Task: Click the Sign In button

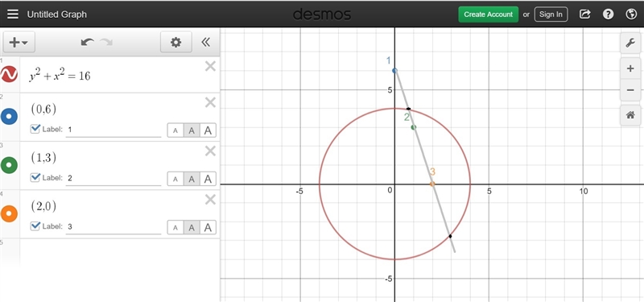Action: pyautogui.click(x=551, y=14)
